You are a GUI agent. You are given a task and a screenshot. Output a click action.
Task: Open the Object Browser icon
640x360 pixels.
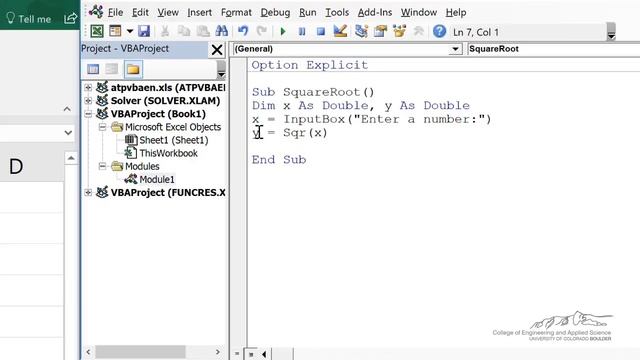coord(399,31)
